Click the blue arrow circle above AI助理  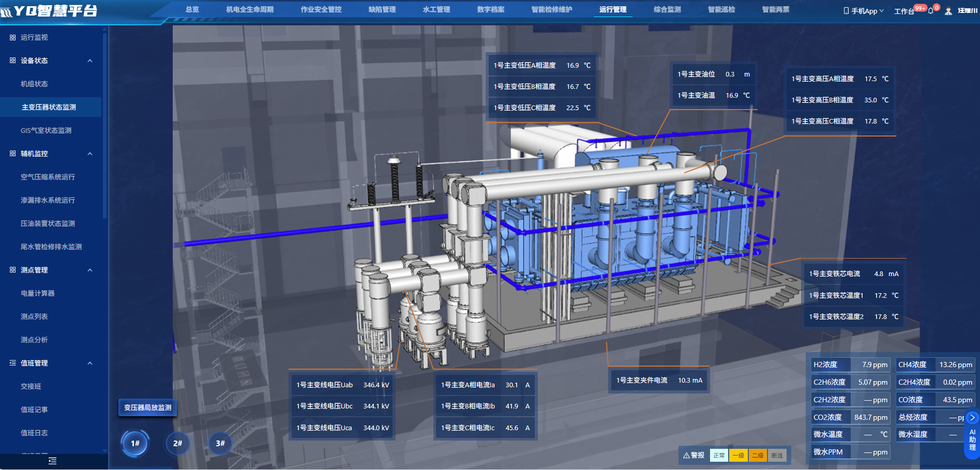click(x=972, y=417)
